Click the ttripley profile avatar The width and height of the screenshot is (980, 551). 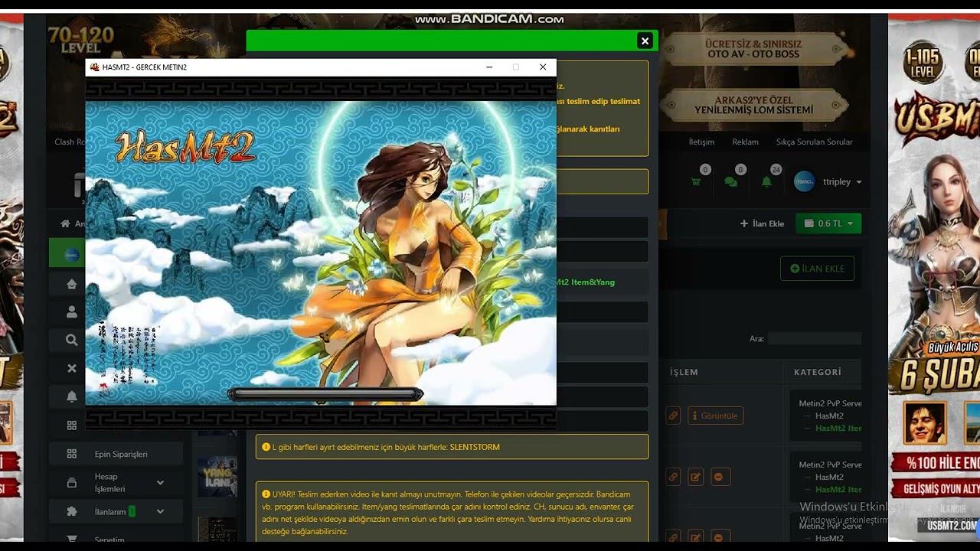point(804,181)
